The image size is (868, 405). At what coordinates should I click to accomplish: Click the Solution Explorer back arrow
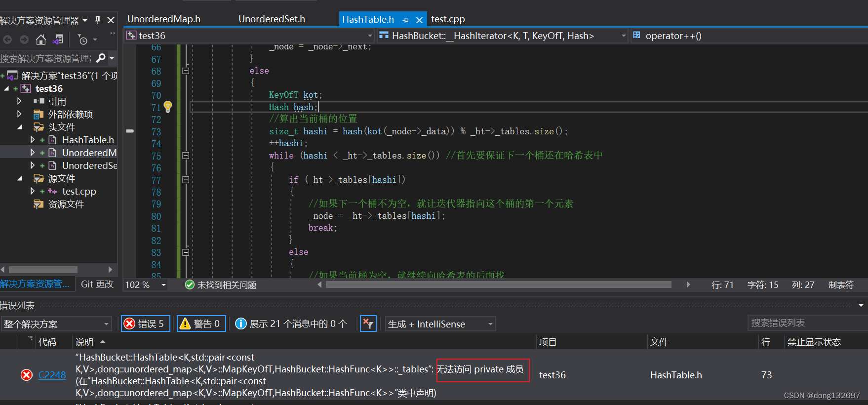coord(7,40)
